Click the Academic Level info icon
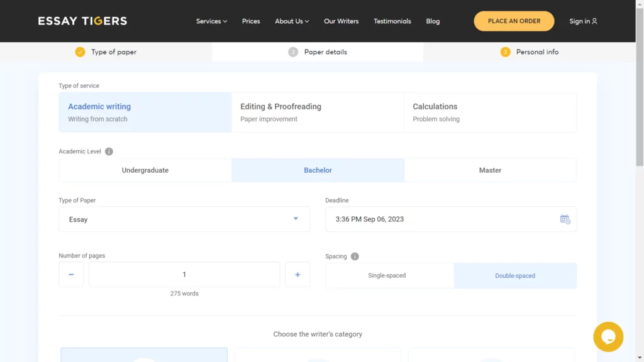The width and height of the screenshot is (644, 362). 109,151
